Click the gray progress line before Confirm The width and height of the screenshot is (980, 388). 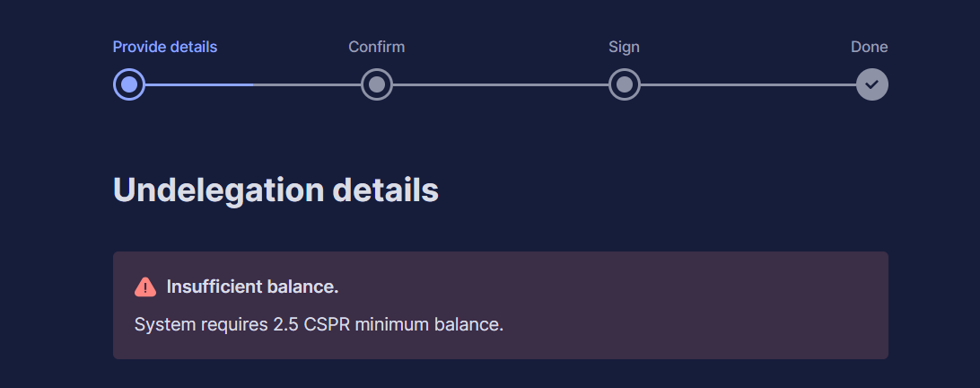(x=307, y=84)
